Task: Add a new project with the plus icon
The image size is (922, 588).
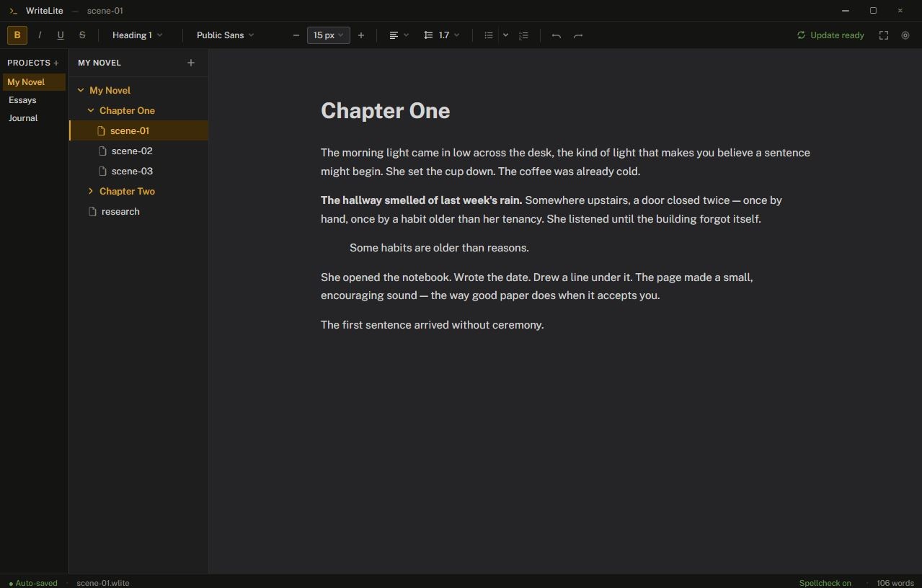Action: tap(56, 63)
